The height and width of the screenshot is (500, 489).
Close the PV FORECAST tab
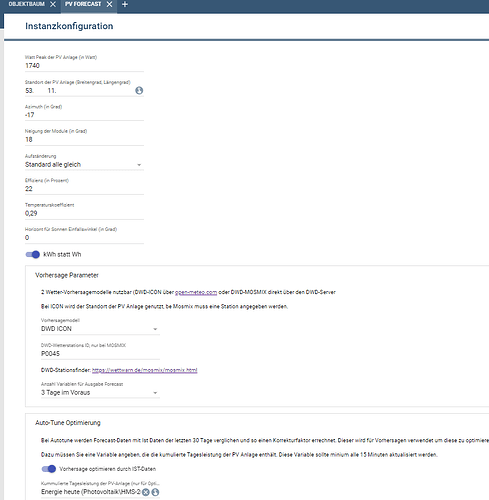(109, 4)
